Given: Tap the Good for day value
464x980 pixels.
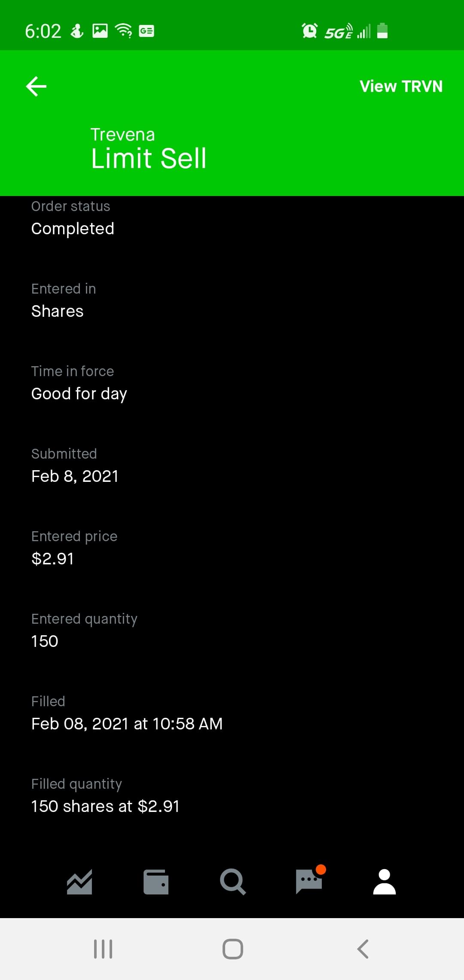Looking at the screenshot, I should coord(79,394).
